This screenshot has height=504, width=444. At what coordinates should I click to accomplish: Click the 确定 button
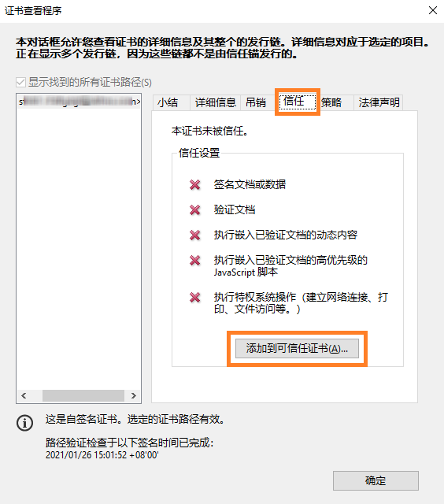[x=376, y=480]
